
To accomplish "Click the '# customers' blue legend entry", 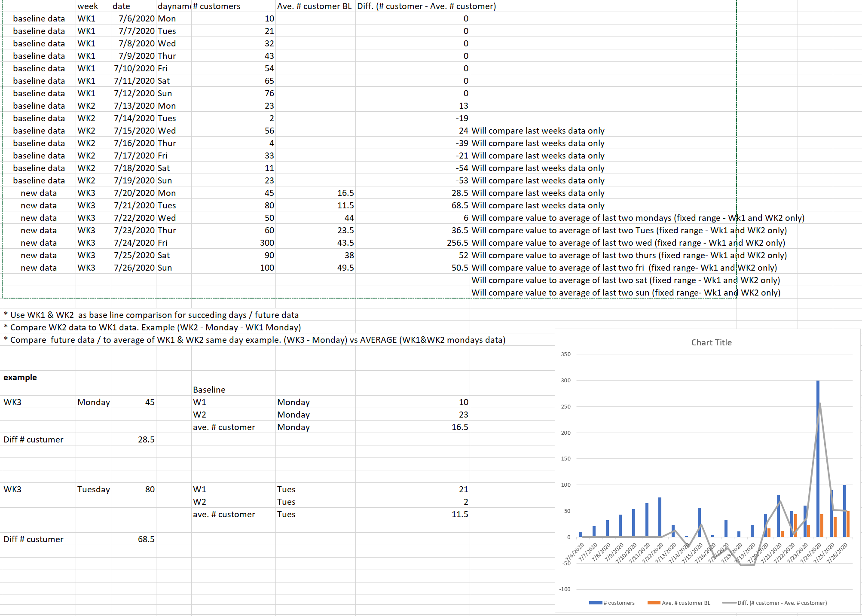I will pos(612,603).
